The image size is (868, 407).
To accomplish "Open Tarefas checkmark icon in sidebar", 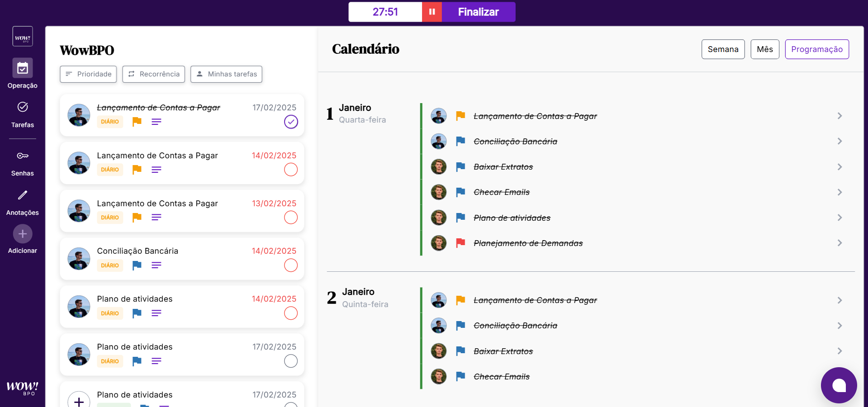I will [x=23, y=107].
